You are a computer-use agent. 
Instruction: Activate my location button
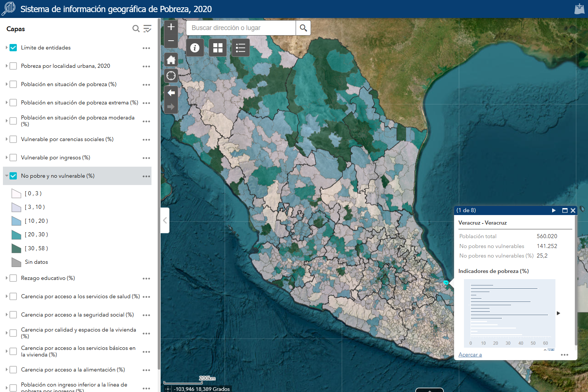pos(171,76)
